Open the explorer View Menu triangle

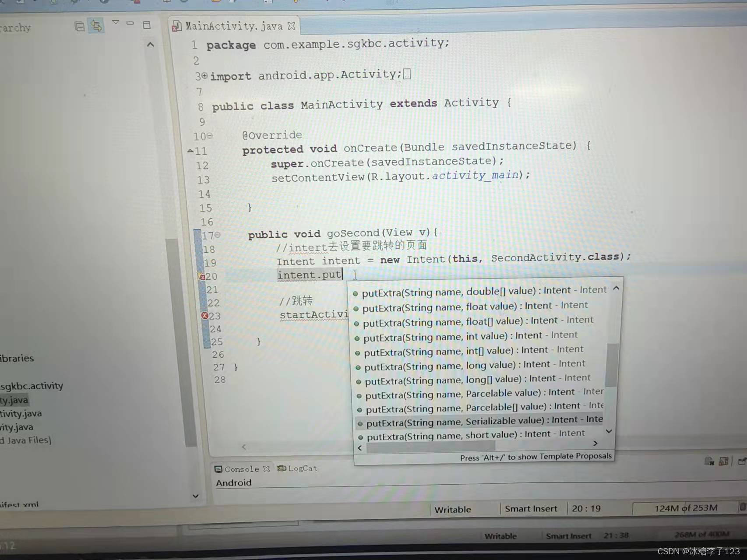[x=116, y=22]
